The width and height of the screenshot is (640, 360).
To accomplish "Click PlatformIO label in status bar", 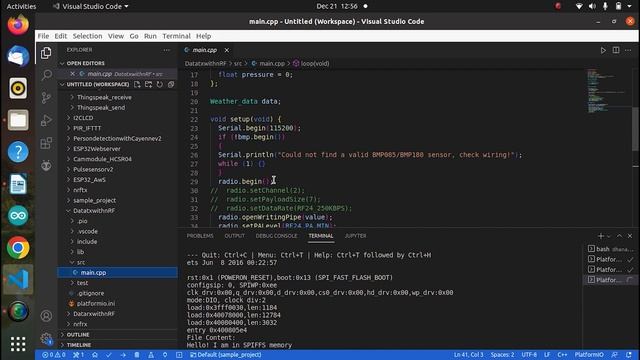I will (589, 355).
